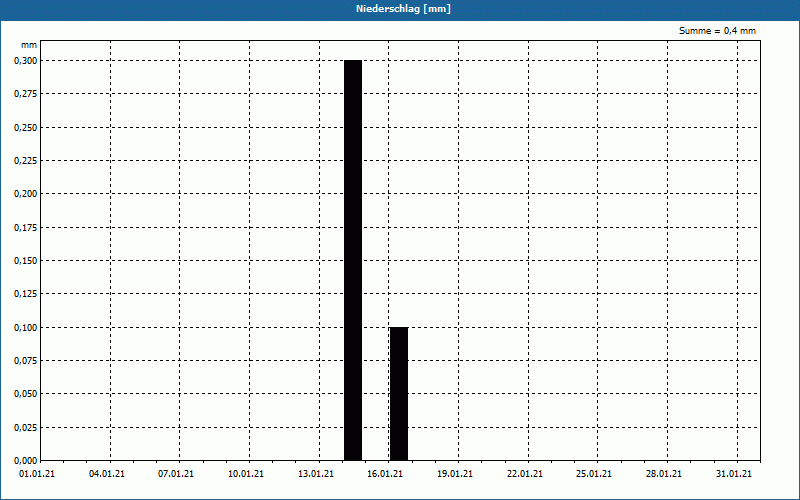Click the 25.01.21 date label

point(594,474)
